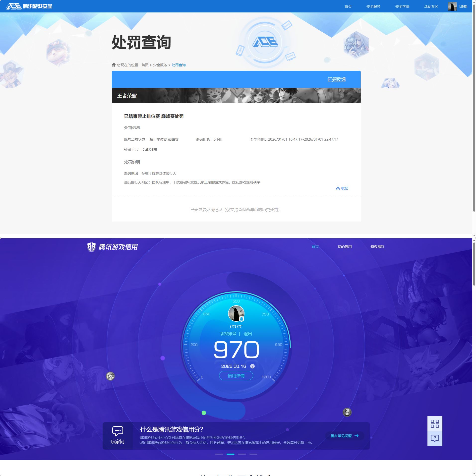Click the question mark beside 2026.03.16
476x476 pixels.
tap(252, 366)
